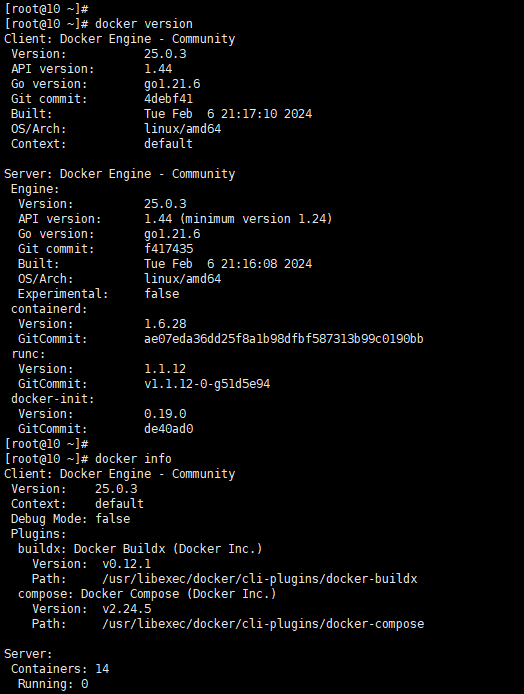The image size is (524, 694).
Task: Click the Running: 0 line
Action: 53,684
